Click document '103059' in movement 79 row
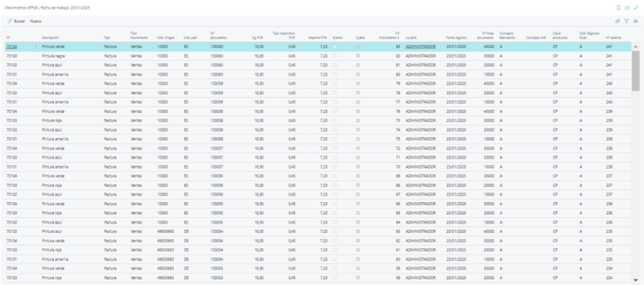This screenshot has width=644, height=285. point(217,83)
